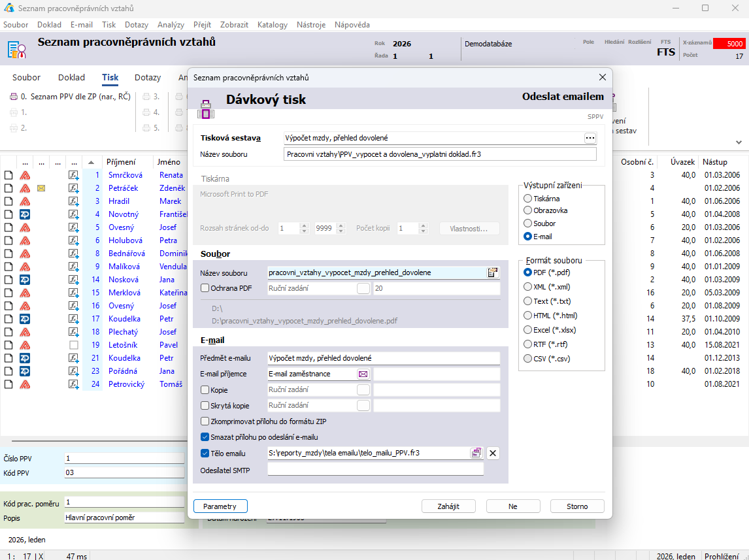
Task: Click the red insurer icon for Hradil
Action: coord(25,201)
